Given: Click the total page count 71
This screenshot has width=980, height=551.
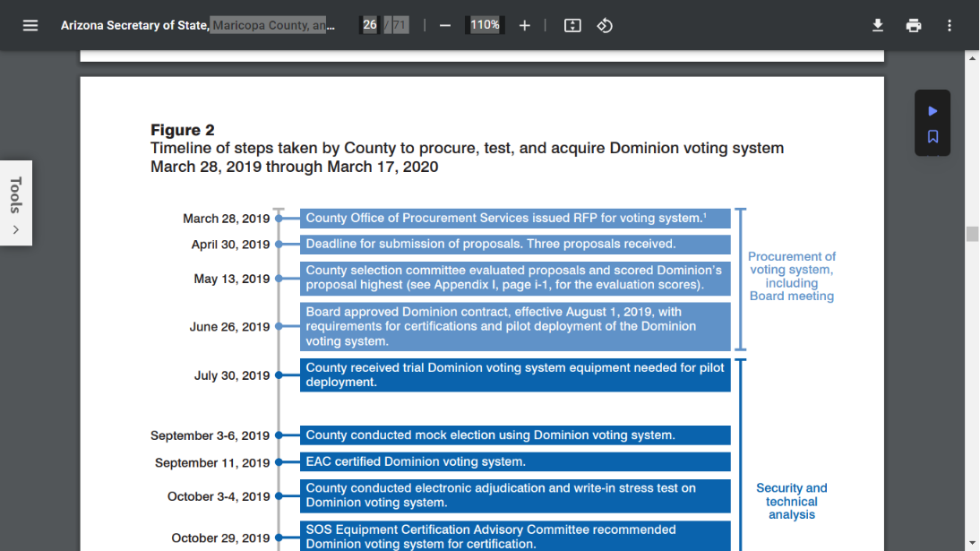Looking at the screenshot, I should click(x=399, y=25).
